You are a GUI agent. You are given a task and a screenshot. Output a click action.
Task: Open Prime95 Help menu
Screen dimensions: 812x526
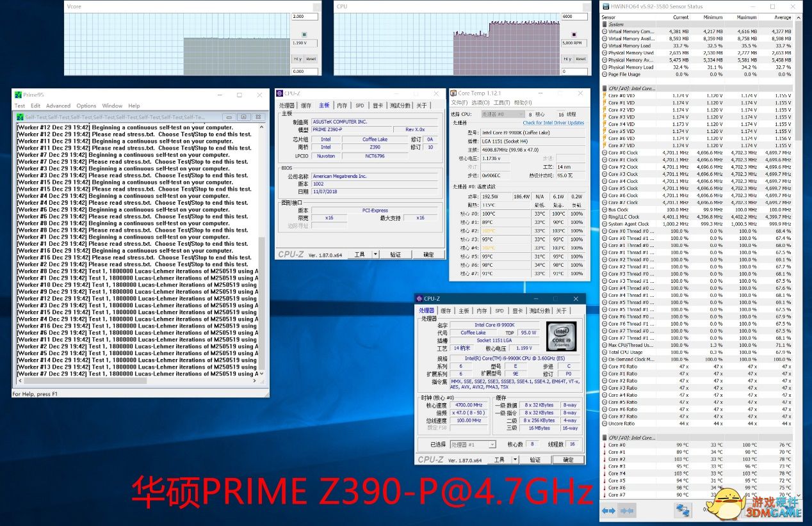pos(134,106)
